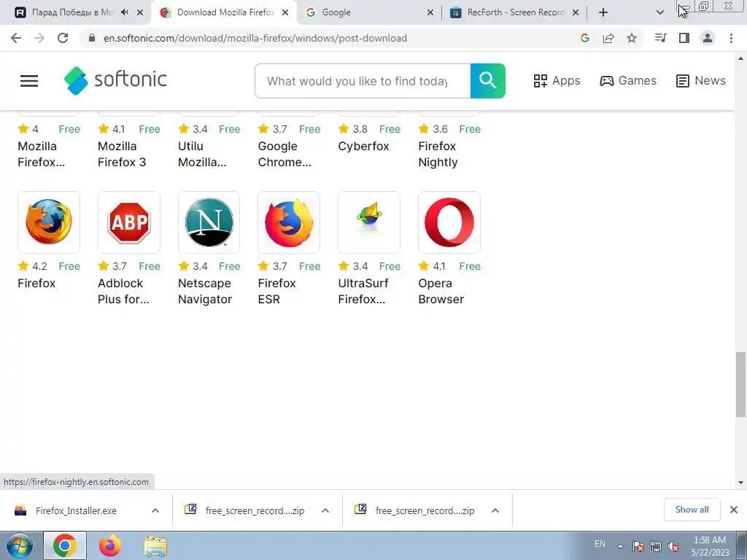747x560 pixels.
Task: Mute the Парад Победы tab audio
Action: [x=124, y=12]
